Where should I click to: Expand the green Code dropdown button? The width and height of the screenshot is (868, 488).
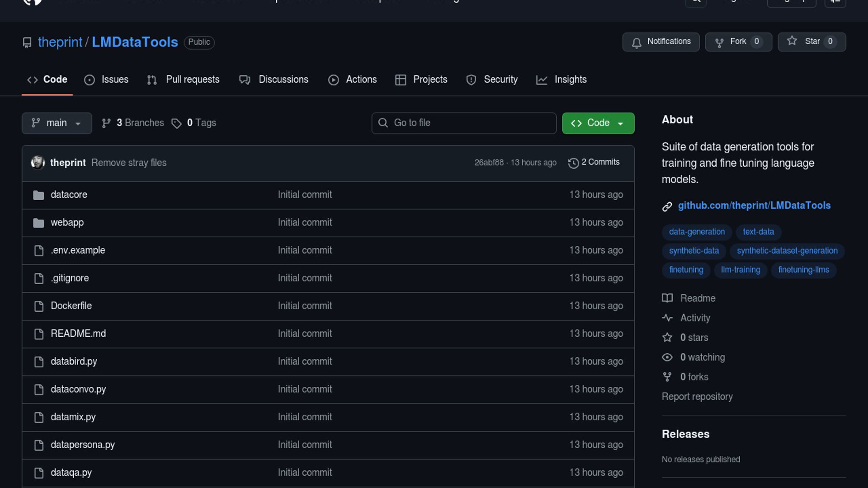[x=598, y=123]
